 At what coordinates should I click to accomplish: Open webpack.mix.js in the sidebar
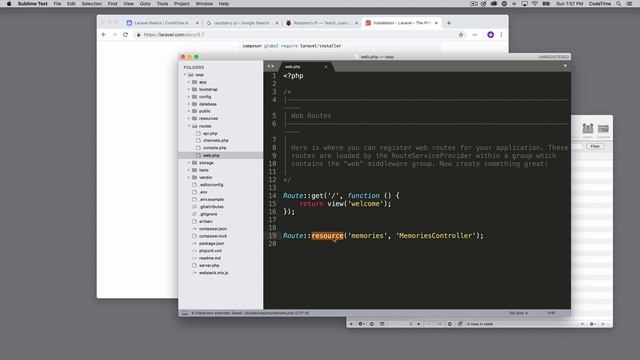click(x=213, y=273)
